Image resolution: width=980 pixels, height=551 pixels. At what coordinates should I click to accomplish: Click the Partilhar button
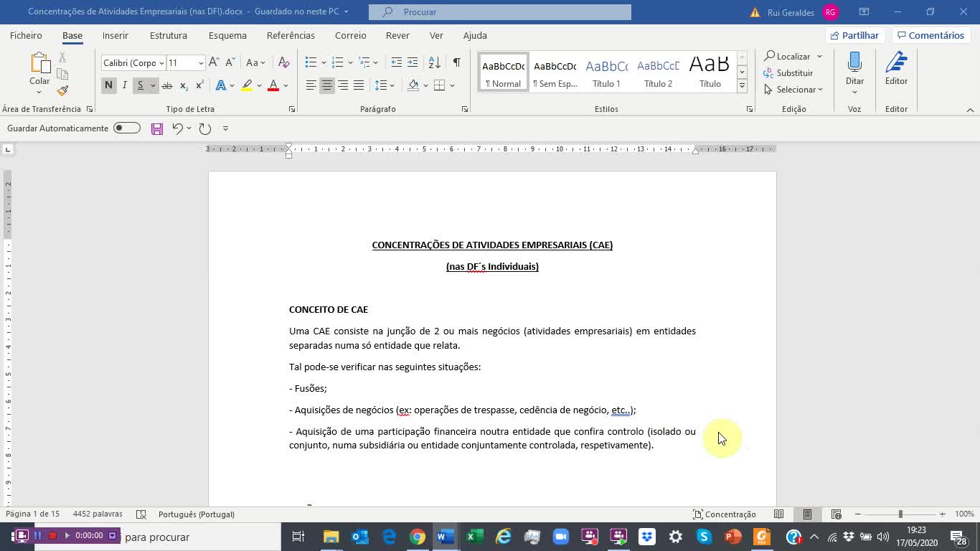(x=854, y=35)
